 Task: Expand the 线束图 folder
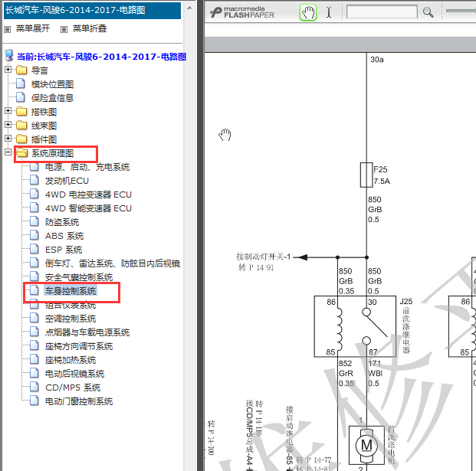click(x=8, y=125)
